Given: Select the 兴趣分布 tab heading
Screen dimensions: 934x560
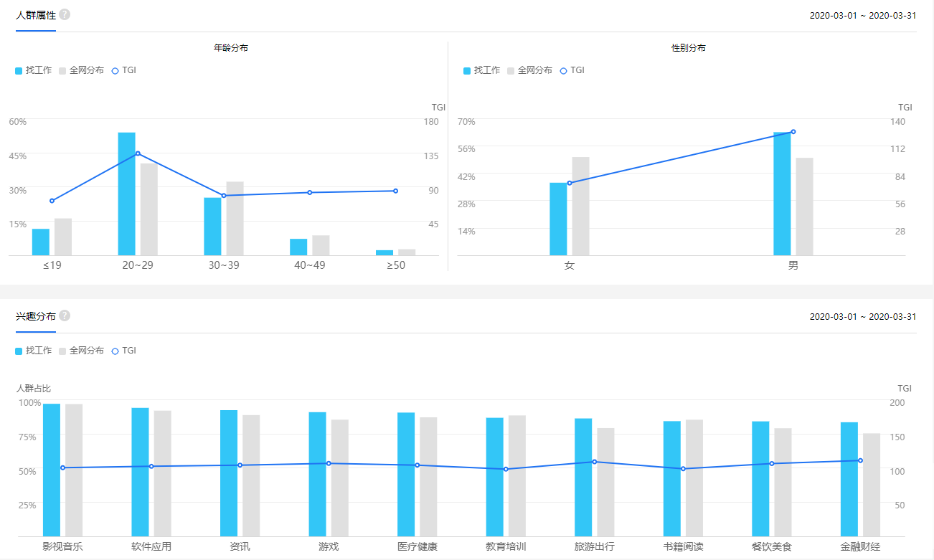Looking at the screenshot, I should [x=36, y=316].
